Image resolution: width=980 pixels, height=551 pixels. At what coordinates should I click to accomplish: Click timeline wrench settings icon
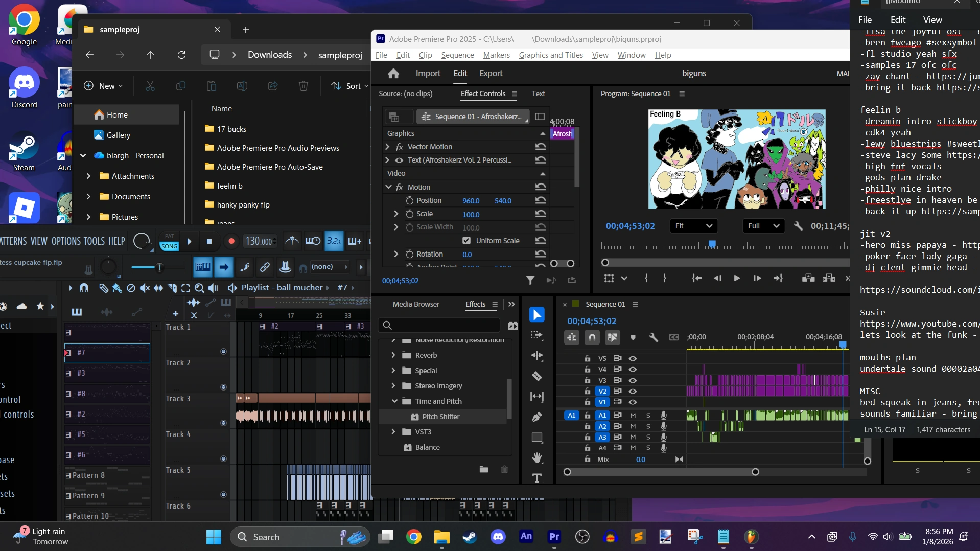point(653,337)
